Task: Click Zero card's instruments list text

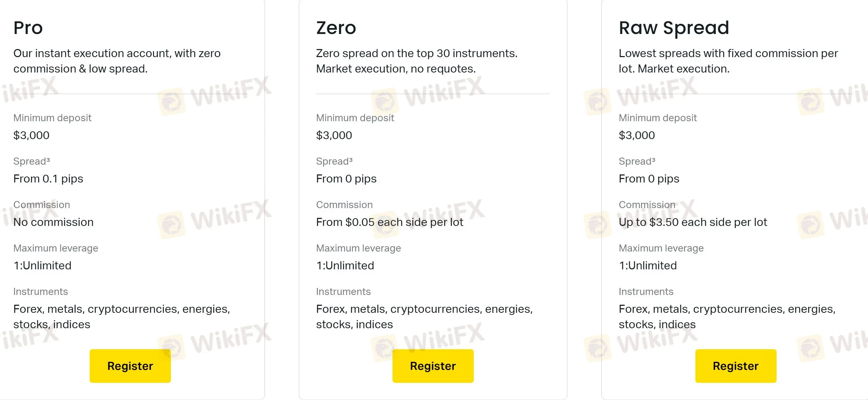Action: [x=424, y=317]
